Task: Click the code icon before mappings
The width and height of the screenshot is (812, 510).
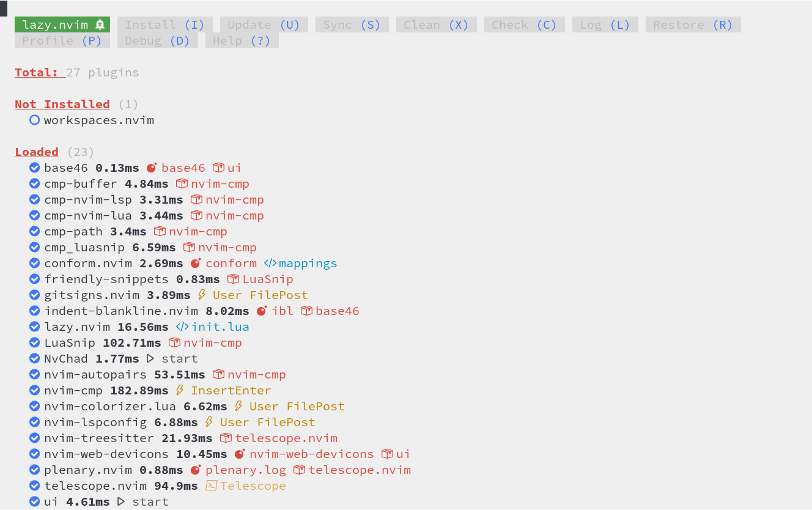Action: click(x=270, y=263)
